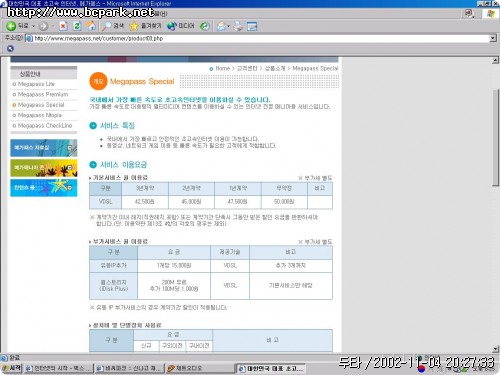Click the 추가 3개까지 table cell
This screenshot has height=375, width=500.
pyautogui.click(x=291, y=266)
